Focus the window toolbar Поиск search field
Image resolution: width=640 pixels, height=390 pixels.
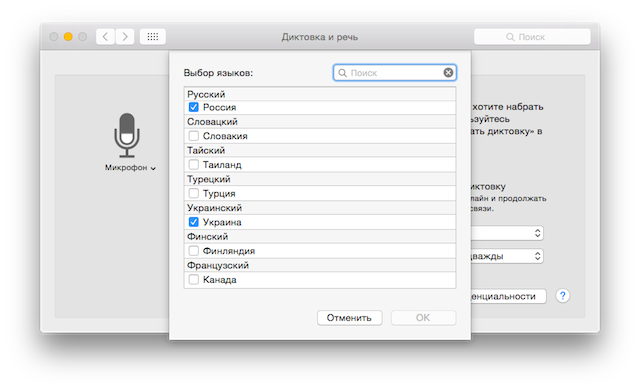coord(532,37)
